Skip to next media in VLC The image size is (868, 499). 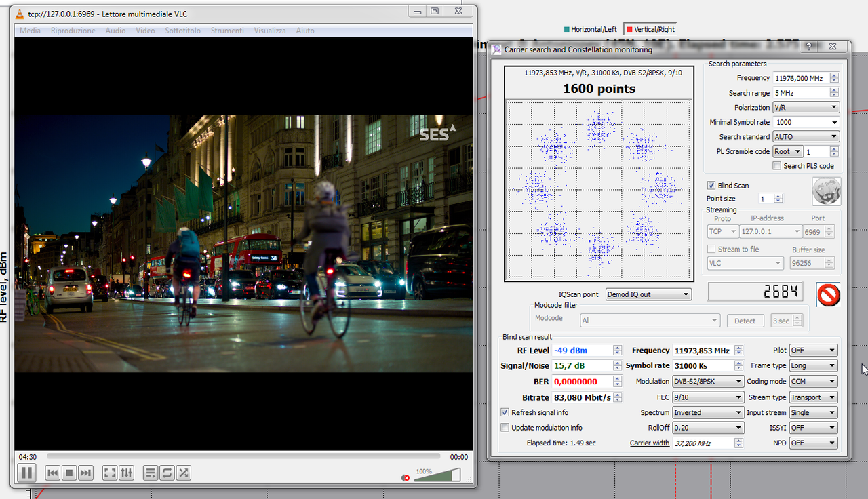click(x=85, y=473)
